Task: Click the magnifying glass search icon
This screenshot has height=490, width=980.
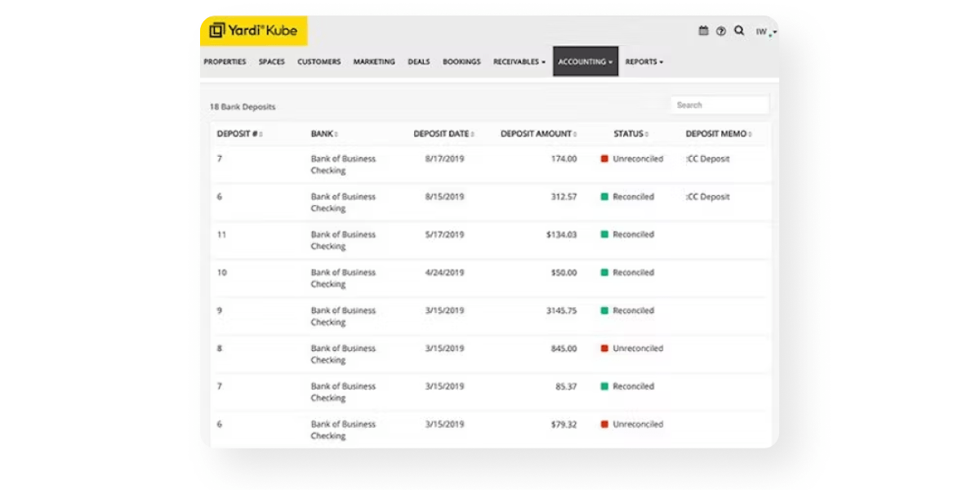Action: point(739,31)
